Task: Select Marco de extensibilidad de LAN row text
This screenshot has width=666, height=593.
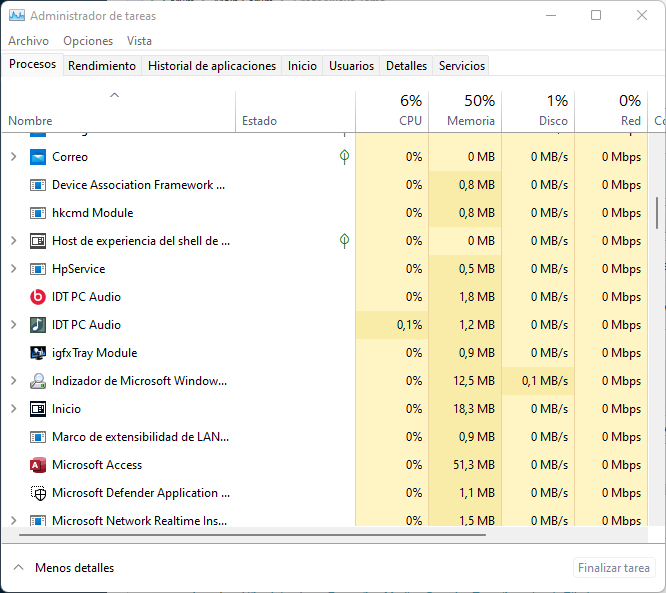Action: (x=140, y=437)
